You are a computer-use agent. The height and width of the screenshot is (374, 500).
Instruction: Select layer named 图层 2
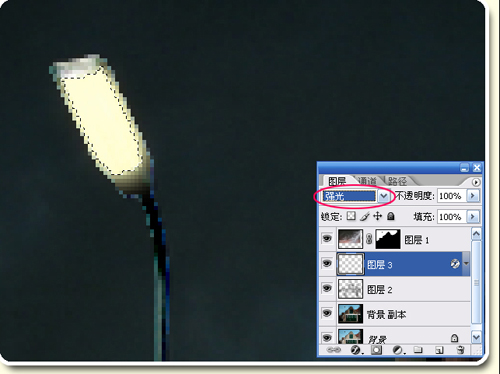380,289
